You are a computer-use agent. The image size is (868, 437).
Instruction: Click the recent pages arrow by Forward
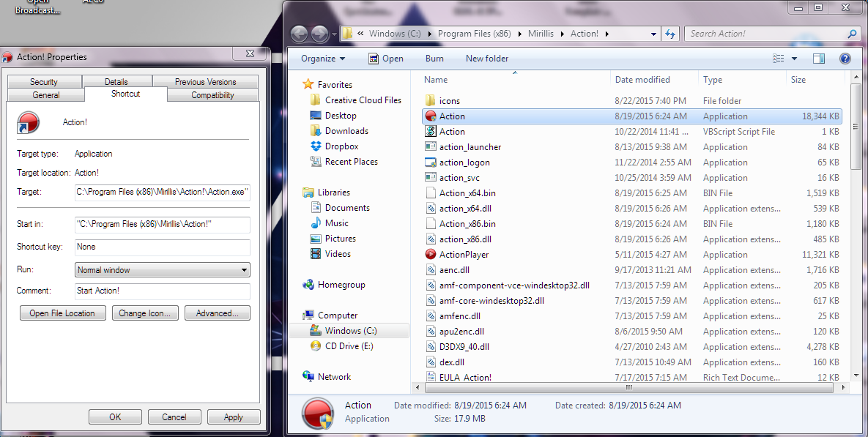click(334, 34)
